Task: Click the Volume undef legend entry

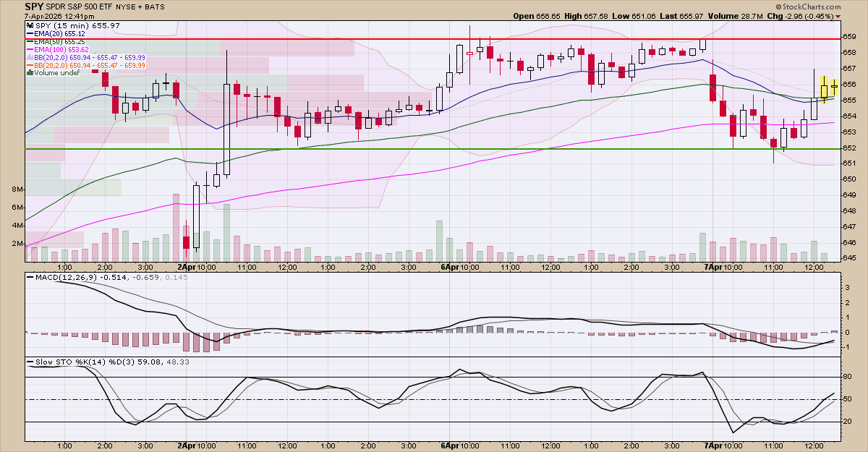Action: pyautogui.click(x=56, y=73)
